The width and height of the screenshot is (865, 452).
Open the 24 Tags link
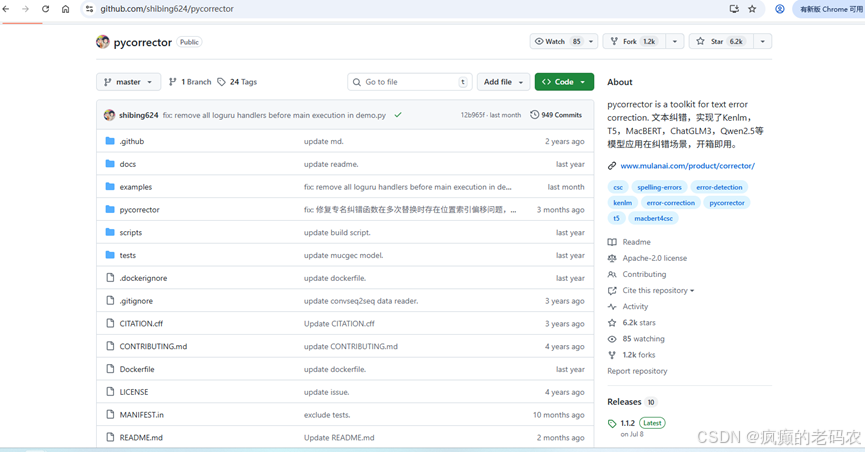click(237, 82)
